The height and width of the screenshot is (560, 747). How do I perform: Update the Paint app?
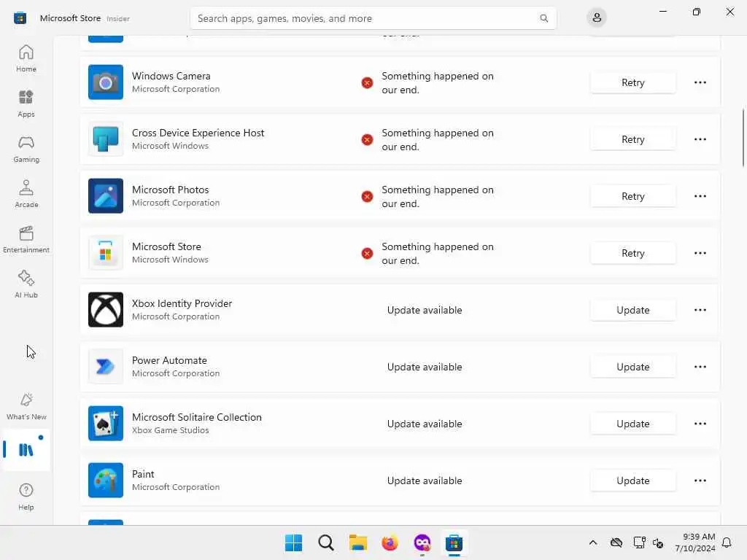(x=632, y=481)
